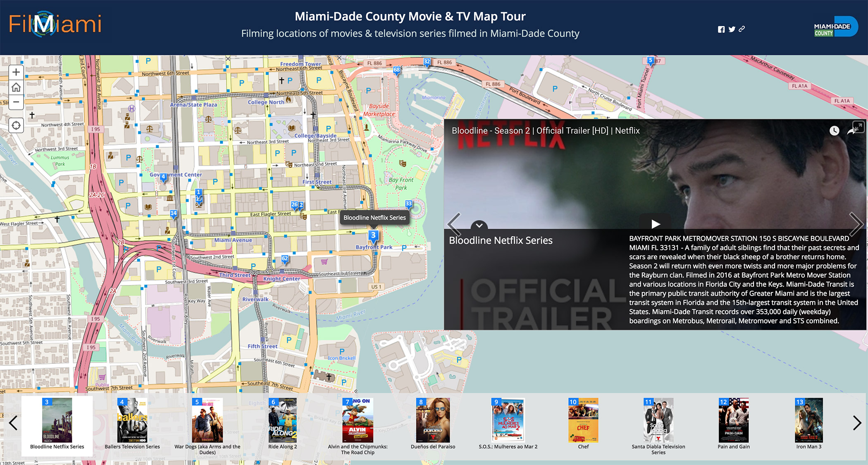Zoom in on the map
The height and width of the screenshot is (465, 868).
pos(16,72)
